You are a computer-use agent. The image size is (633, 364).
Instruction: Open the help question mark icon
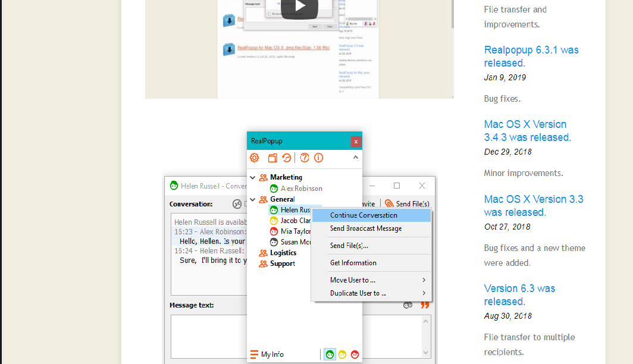tap(305, 158)
